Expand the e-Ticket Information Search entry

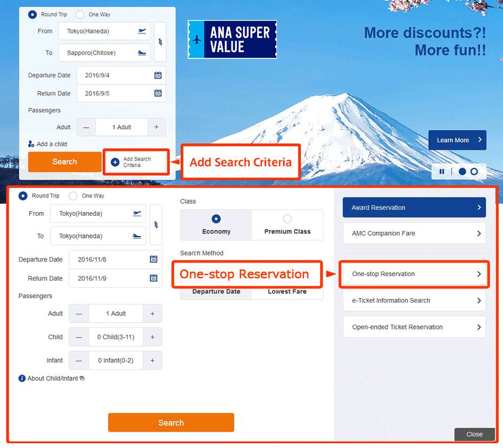pyautogui.click(x=414, y=300)
